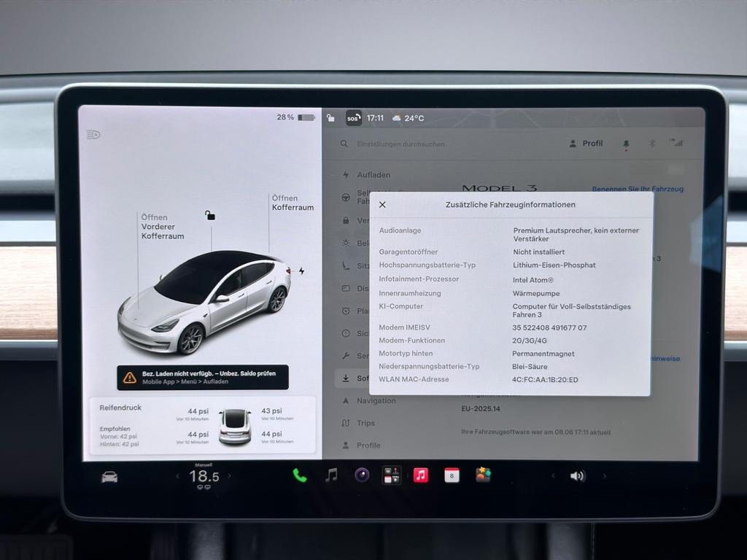Open the Toybox arcade icon

coord(483,475)
